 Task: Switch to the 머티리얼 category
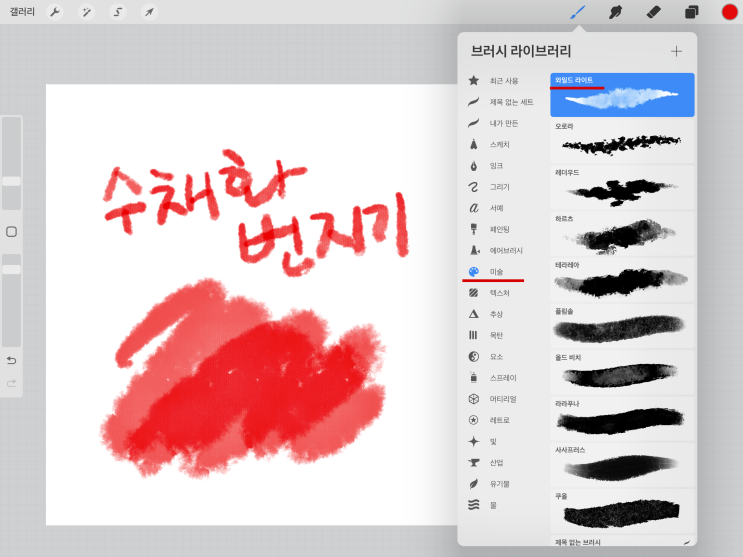click(x=501, y=399)
